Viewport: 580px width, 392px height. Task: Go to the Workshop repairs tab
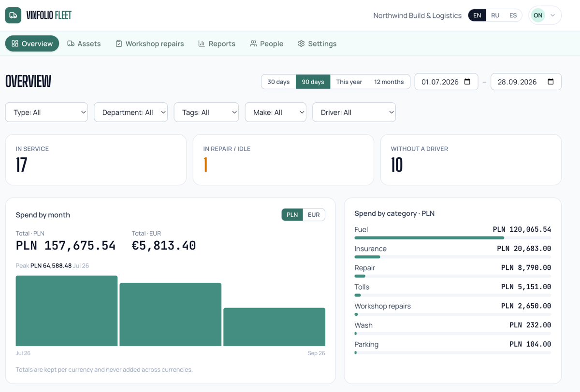pyautogui.click(x=149, y=43)
